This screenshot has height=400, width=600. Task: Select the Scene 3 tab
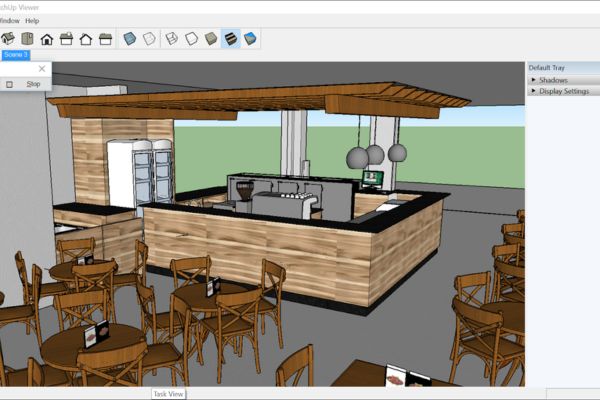16,55
